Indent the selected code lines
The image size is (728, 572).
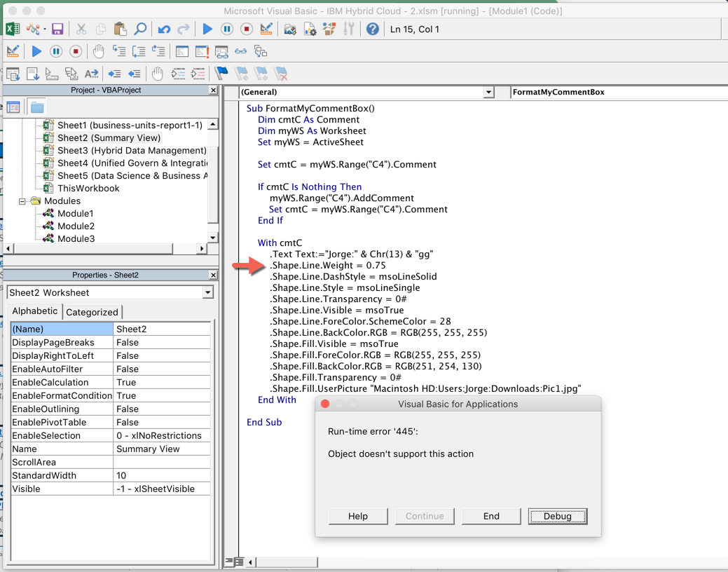(114, 74)
